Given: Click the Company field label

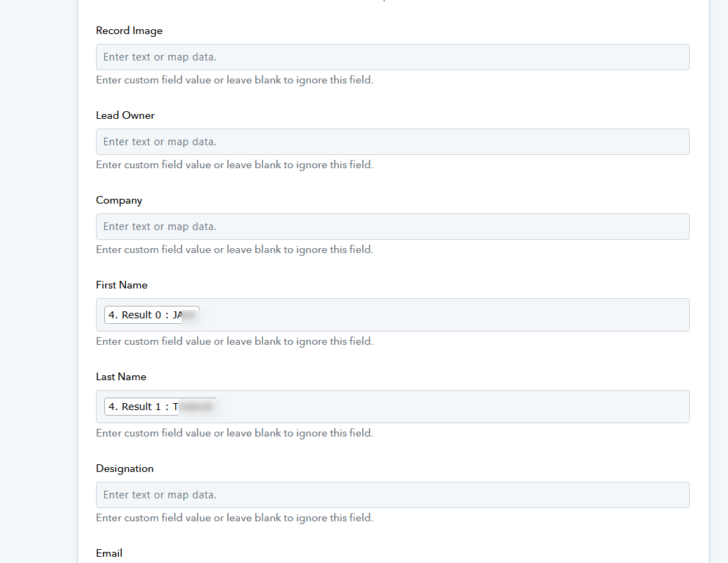Looking at the screenshot, I should pos(119,200).
